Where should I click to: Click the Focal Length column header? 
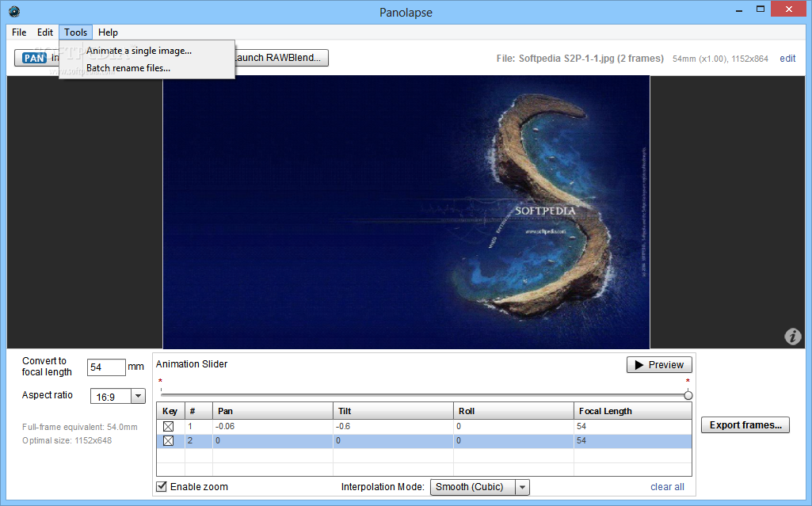tap(632, 411)
